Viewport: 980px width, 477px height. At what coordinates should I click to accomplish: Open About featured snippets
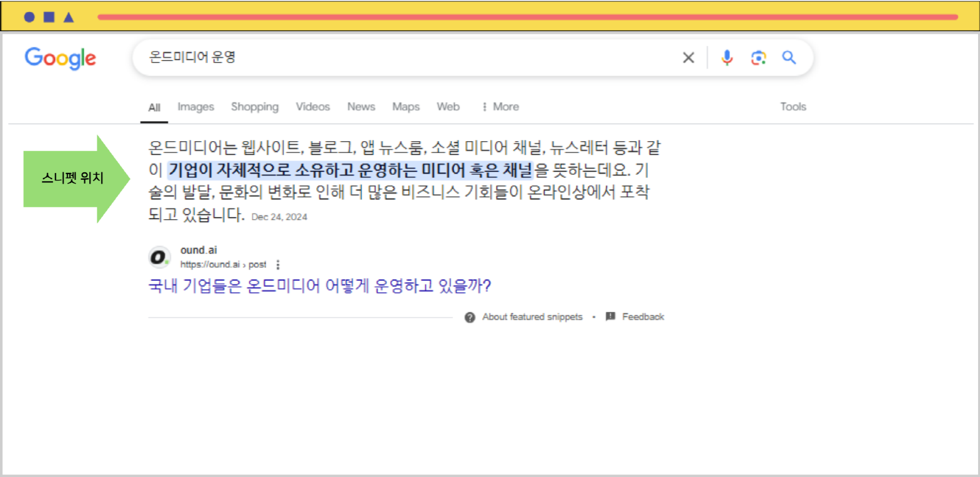(x=532, y=317)
